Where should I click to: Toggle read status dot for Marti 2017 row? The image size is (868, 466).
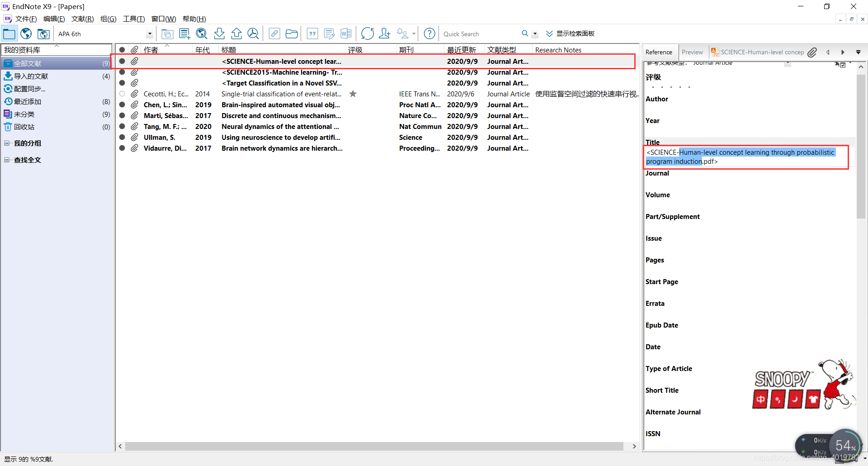[x=122, y=115]
